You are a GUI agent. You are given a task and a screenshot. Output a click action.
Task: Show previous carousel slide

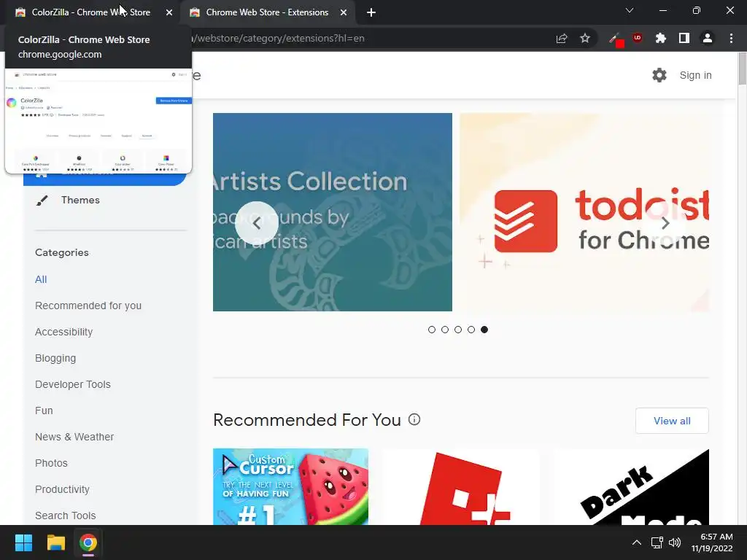[256, 223]
